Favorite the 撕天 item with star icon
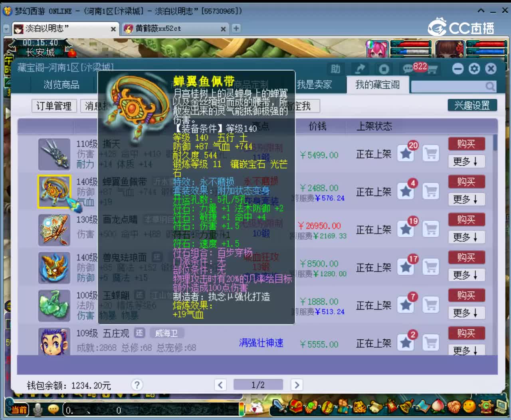Viewport: 511px width, 420px height. click(406, 153)
